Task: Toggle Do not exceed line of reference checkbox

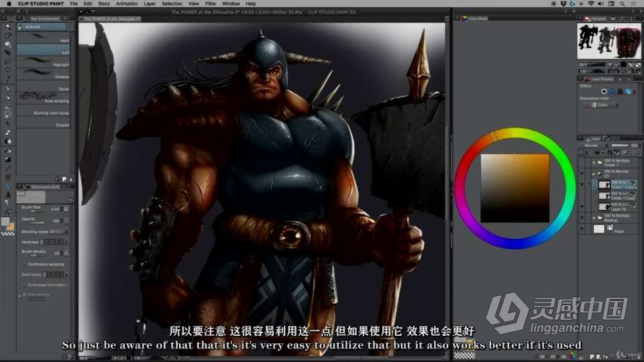Action: tap(24, 285)
